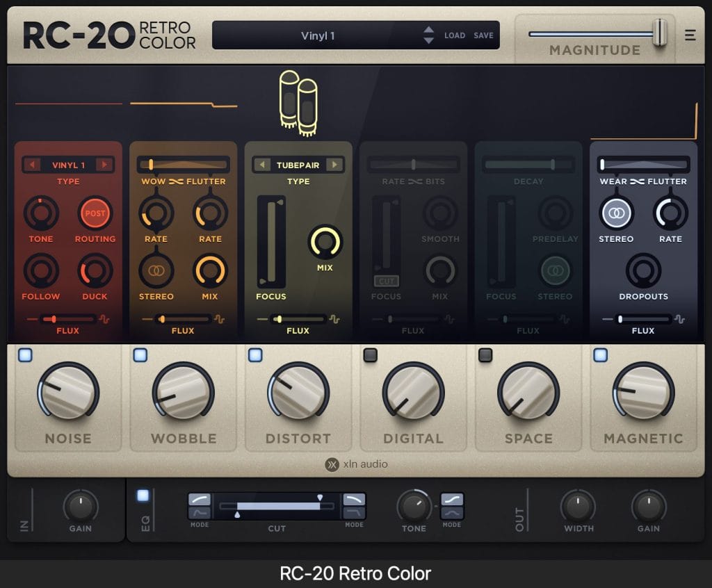Select previous preset with up arrow

[428, 30]
